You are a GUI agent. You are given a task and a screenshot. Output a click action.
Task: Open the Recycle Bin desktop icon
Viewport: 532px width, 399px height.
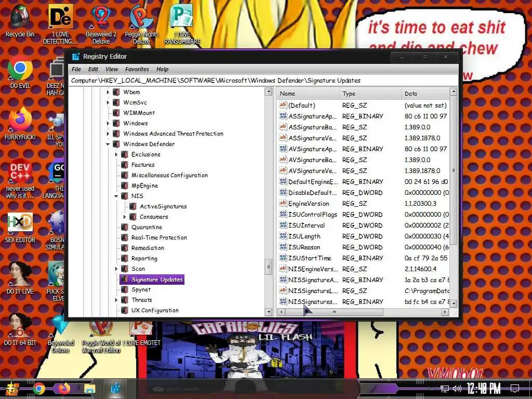20,21
